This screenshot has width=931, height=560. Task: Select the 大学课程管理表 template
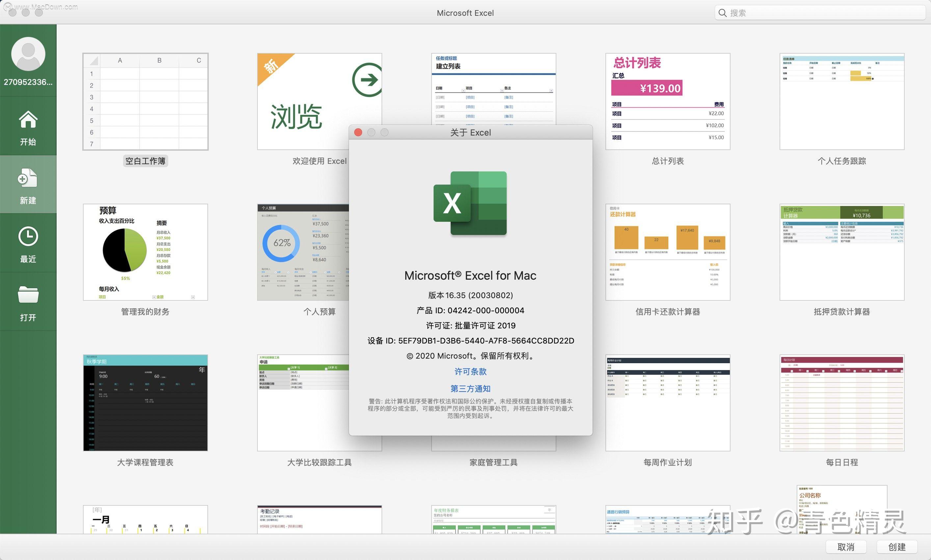coord(146,403)
